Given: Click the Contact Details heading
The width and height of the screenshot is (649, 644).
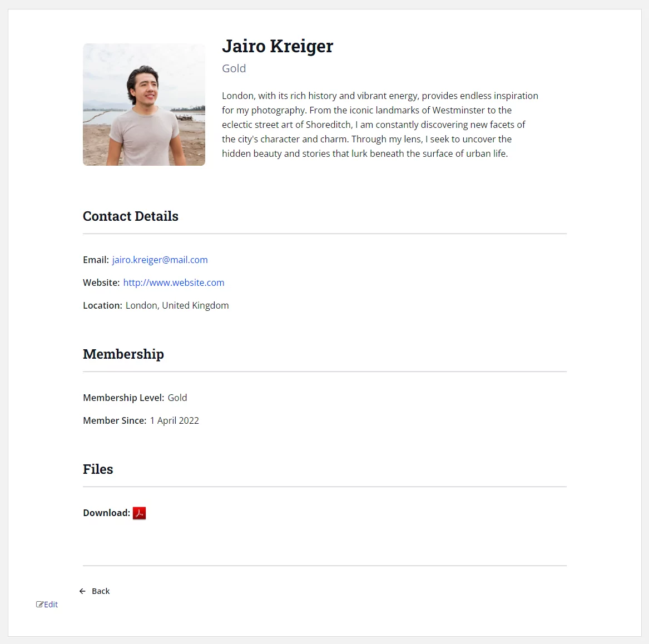Looking at the screenshot, I should tap(130, 216).
